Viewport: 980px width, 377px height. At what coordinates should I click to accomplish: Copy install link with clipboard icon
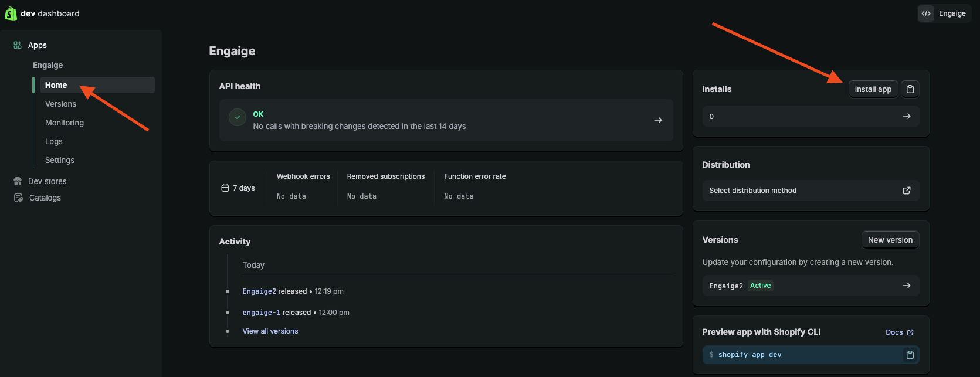point(910,89)
